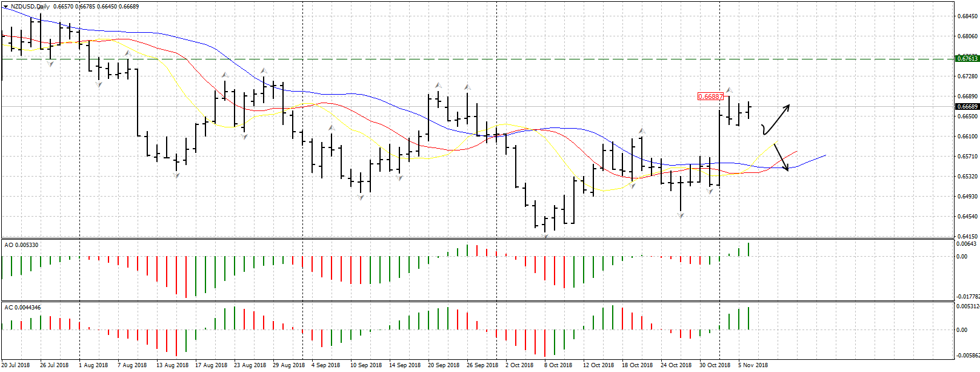Click the 0.68450 price scale value

[x=967, y=16]
